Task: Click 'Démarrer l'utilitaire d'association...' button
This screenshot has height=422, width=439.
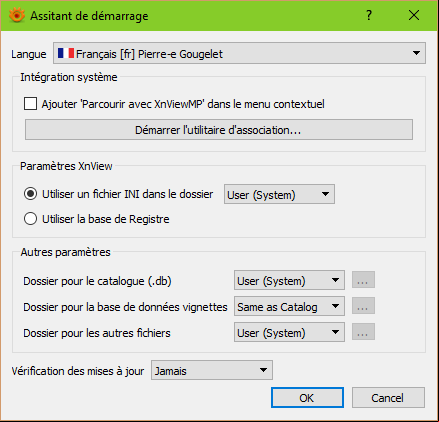Action: (x=219, y=130)
